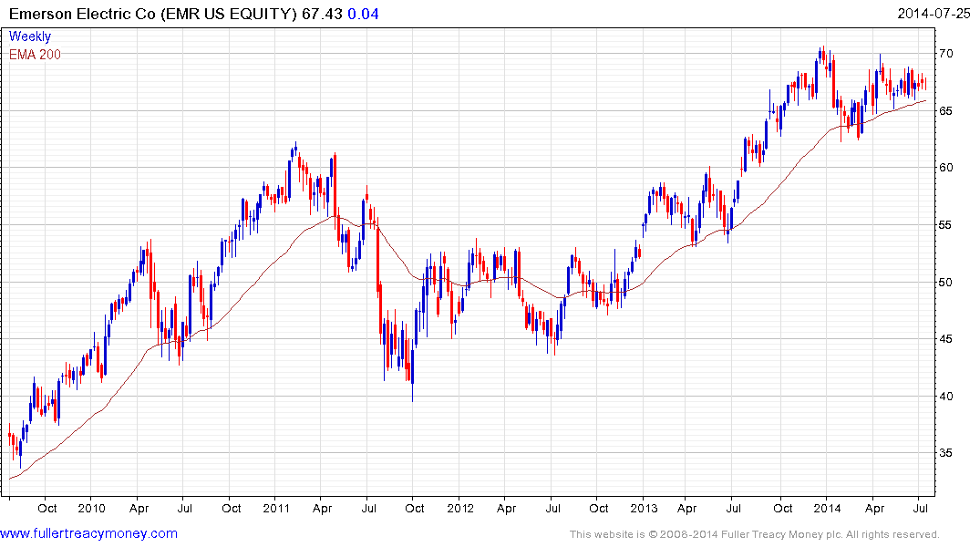Click the 70 price axis label
980x547 pixels.
click(x=945, y=54)
